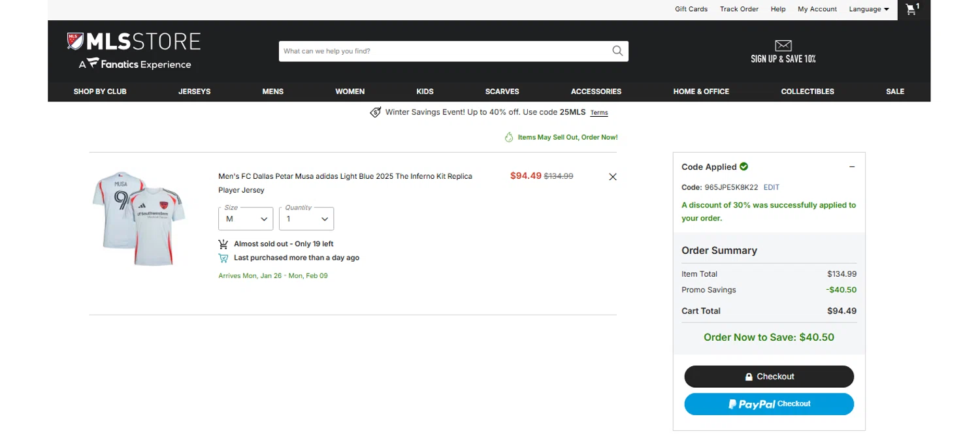Click the Items May Sell Out flame icon

(509, 137)
